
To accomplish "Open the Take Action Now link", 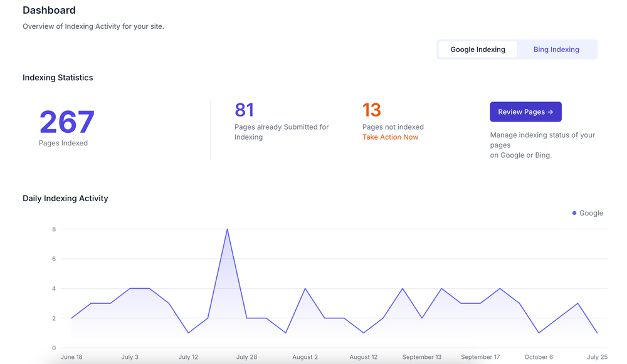I will (390, 137).
